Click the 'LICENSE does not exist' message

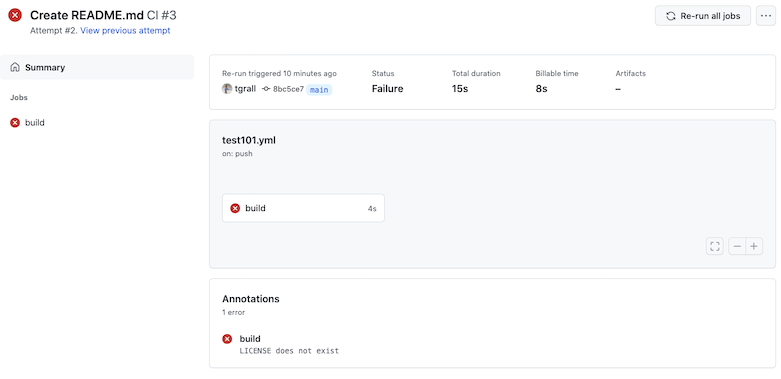289,351
